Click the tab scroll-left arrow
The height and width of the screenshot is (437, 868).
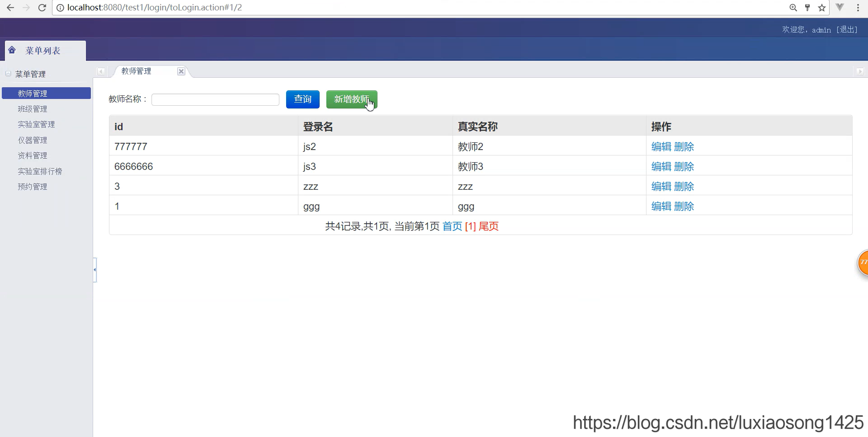point(101,71)
